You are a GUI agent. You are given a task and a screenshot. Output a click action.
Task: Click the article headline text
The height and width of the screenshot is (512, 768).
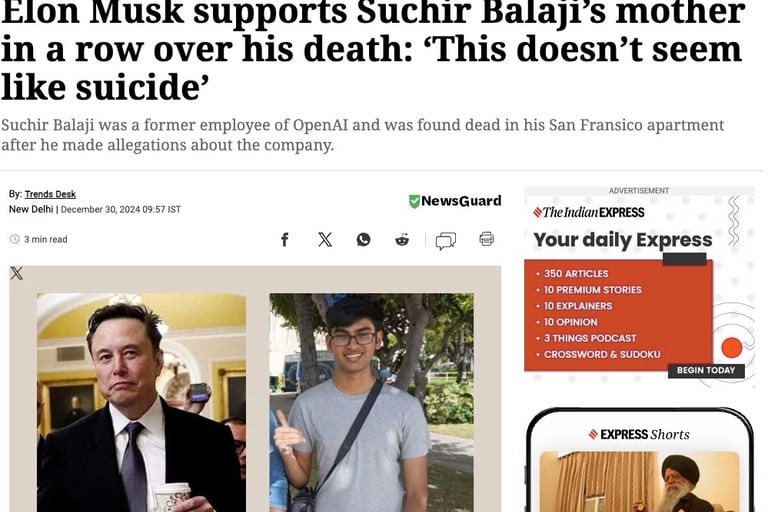click(x=374, y=49)
